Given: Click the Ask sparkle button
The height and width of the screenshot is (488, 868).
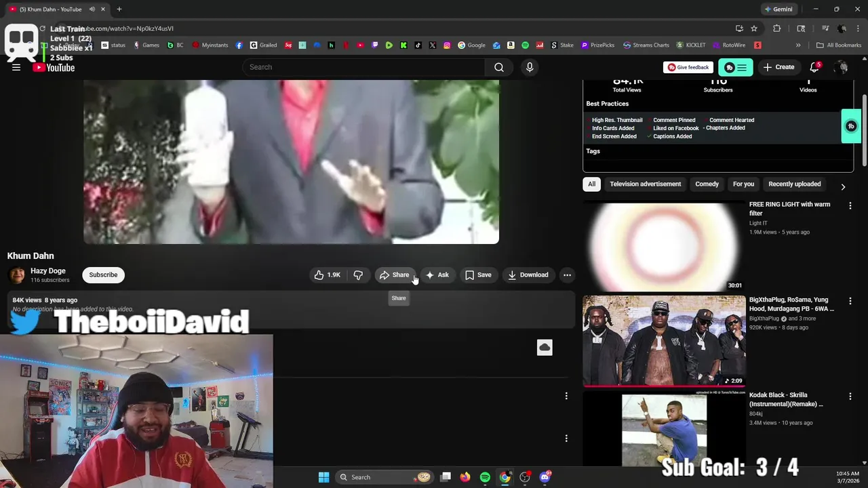Looking at the screenshot, I should [x=437, y=274].
